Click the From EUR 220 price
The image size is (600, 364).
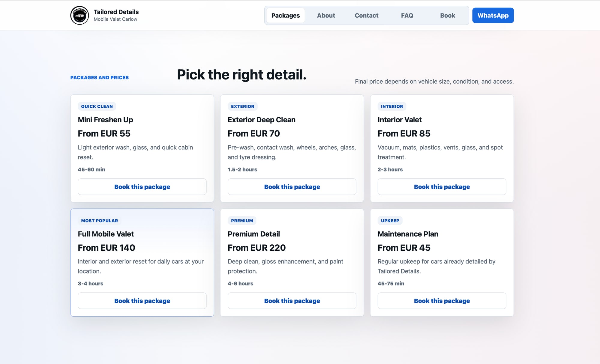click(x=256, y=248)
